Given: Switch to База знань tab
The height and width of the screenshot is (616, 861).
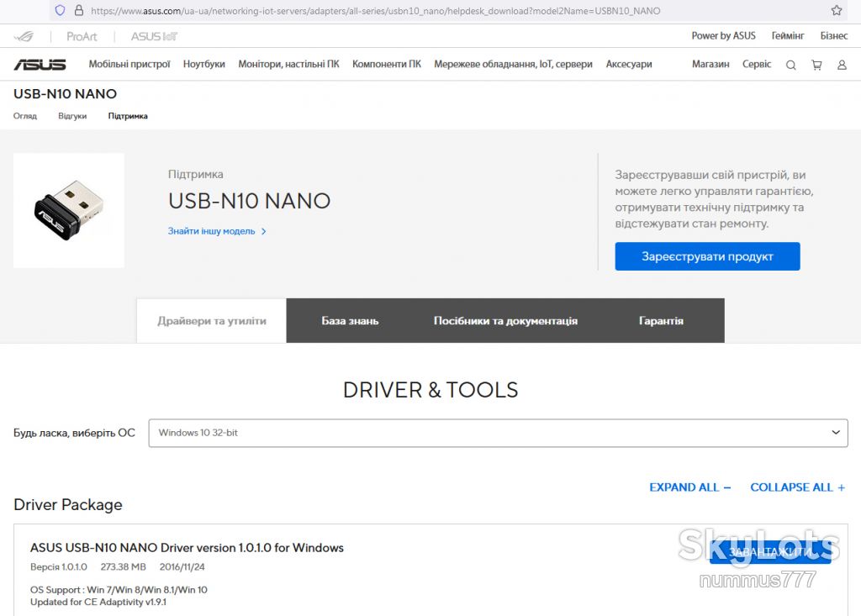Looking at the screenshot, I should [350, 321].
